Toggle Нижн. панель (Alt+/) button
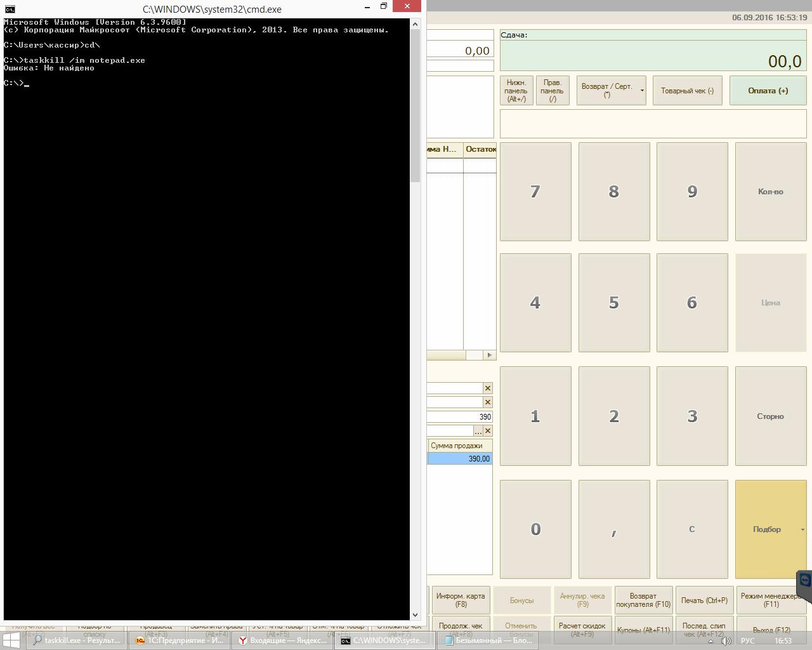Screen dimensions: 812x650 [516, 91]
